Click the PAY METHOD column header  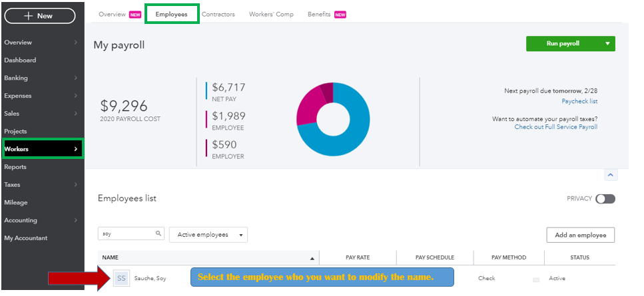pos(508,257)
